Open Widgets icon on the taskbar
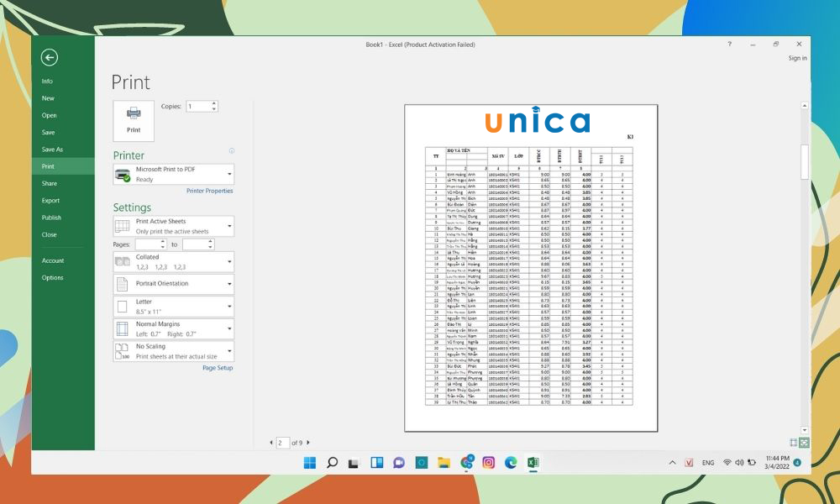This screenshot has height=504, width=840. 376,462
